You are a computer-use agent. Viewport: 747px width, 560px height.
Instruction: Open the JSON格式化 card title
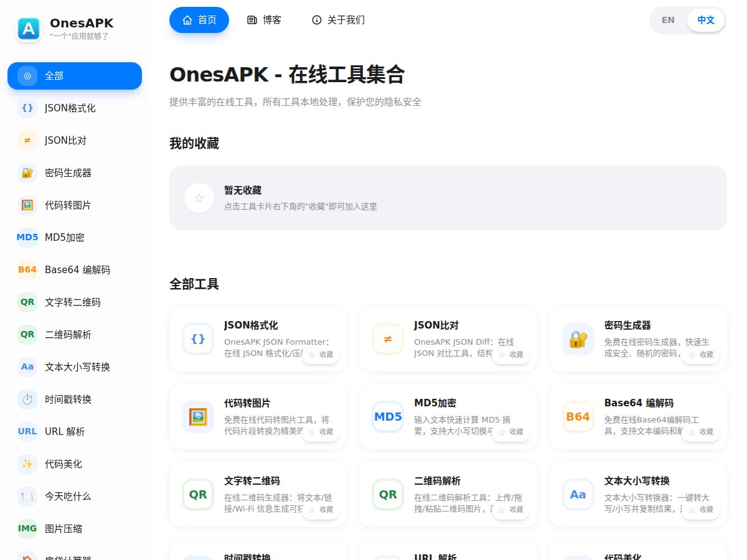click(x=251, y=325)
